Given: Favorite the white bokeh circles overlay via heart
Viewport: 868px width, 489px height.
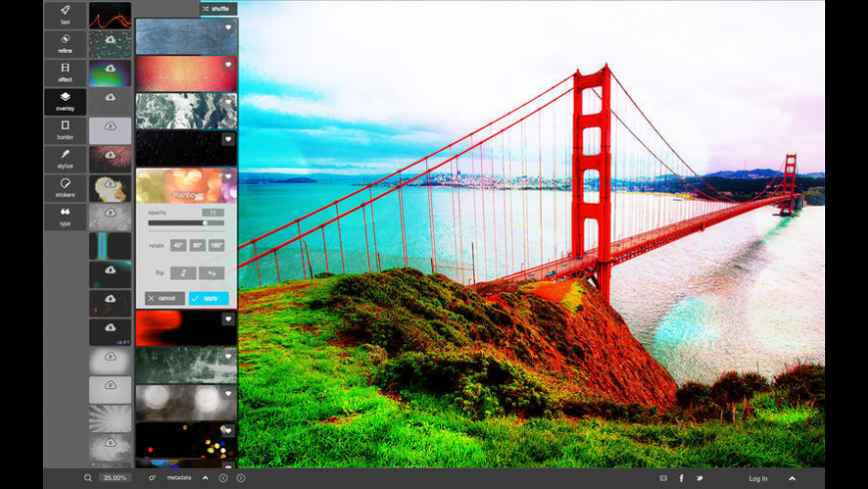Looking at the screenshot, I should pos(228,394).
